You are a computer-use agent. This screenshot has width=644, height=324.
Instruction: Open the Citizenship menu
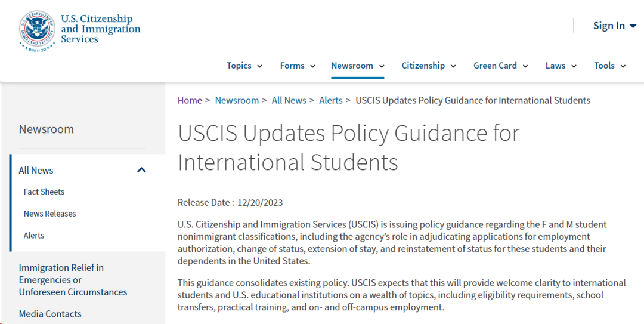[x=429, y=66]
